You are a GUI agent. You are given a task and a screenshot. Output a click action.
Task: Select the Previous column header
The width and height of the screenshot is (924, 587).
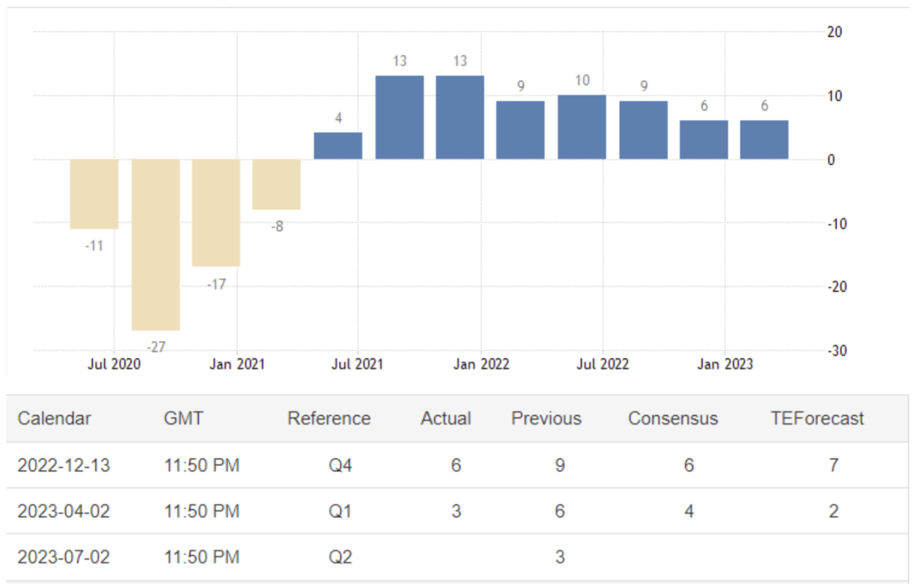[x=546, y=418]
